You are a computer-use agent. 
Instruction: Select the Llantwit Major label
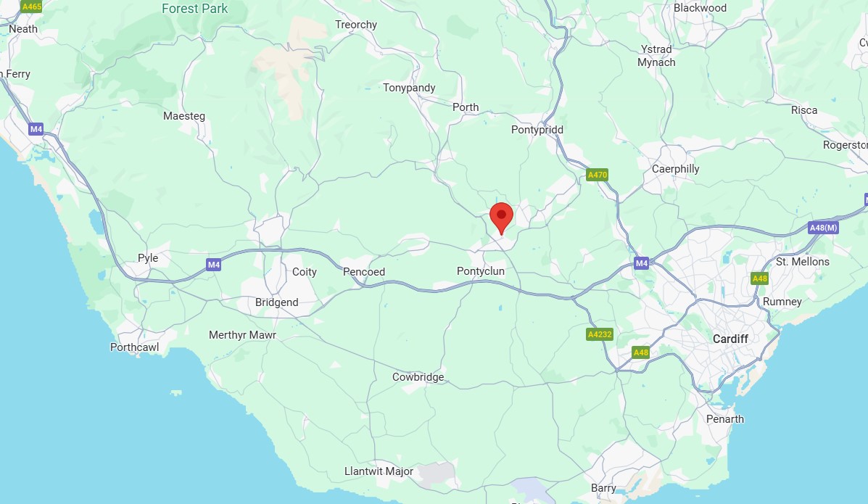coord(379,471)
